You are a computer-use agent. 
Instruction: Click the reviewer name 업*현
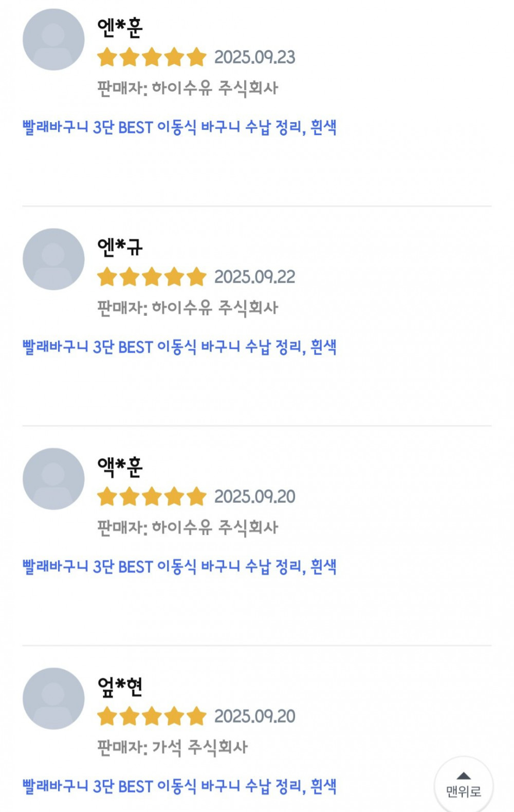pos(120,686)
